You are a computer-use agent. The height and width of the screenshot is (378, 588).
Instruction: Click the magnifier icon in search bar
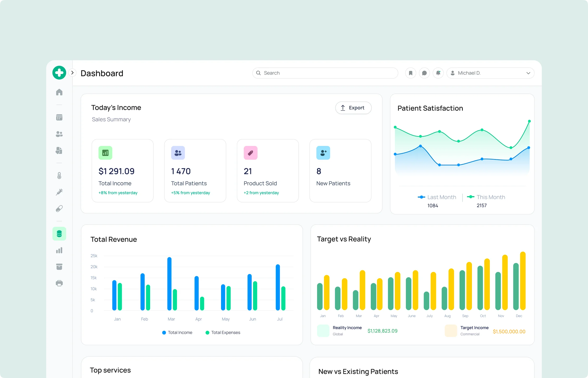(259, 73)
